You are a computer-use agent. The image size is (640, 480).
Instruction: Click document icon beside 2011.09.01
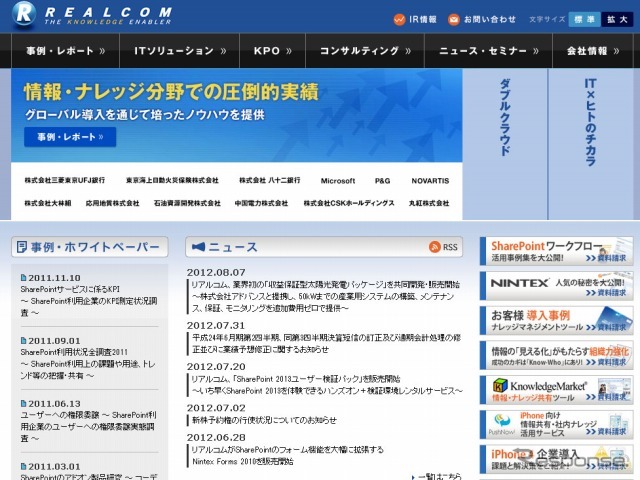pyautogui.click(x=24, y=340)
